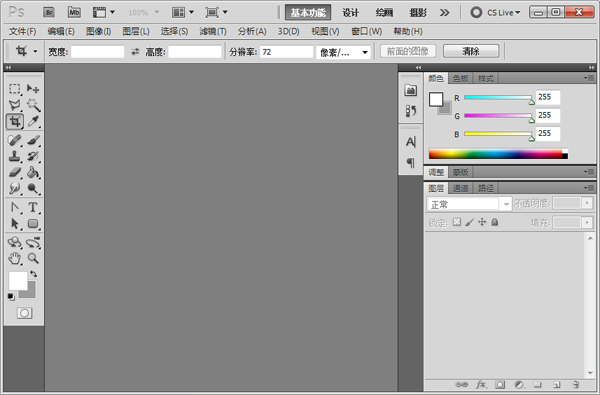Open the Color panel options menu
Screen dimensions: 600x395
click(x=589, y=78)
